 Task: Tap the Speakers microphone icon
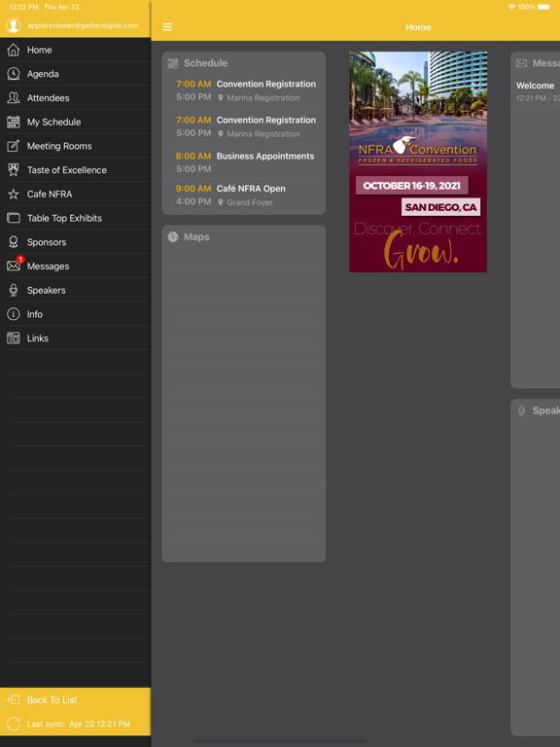coord(14,290)
